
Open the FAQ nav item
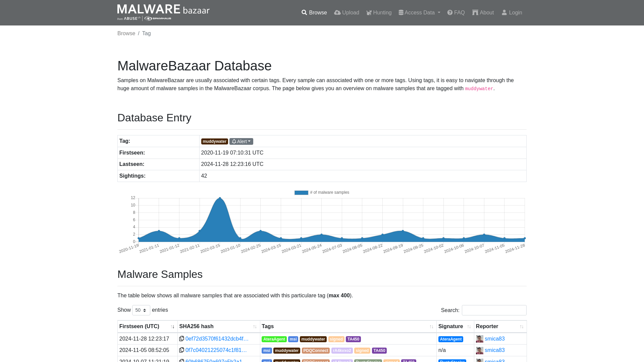(456, 13)
